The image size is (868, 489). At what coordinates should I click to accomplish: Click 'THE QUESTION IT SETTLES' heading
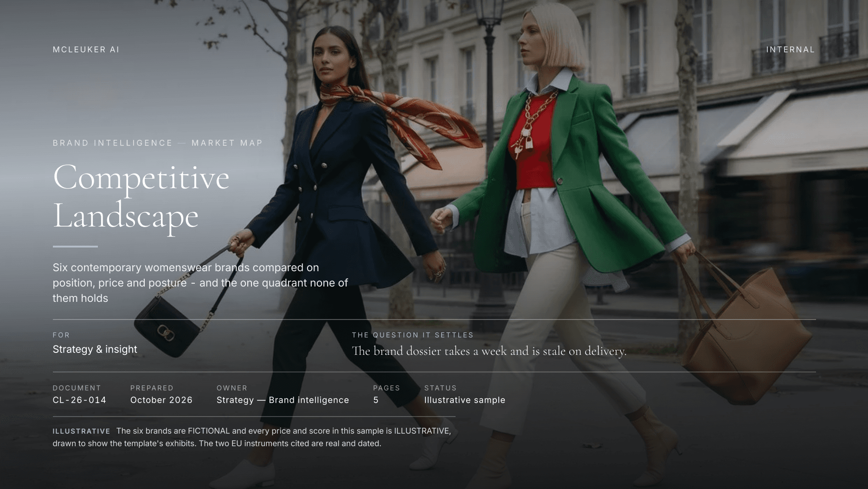(x=412, y=335)
